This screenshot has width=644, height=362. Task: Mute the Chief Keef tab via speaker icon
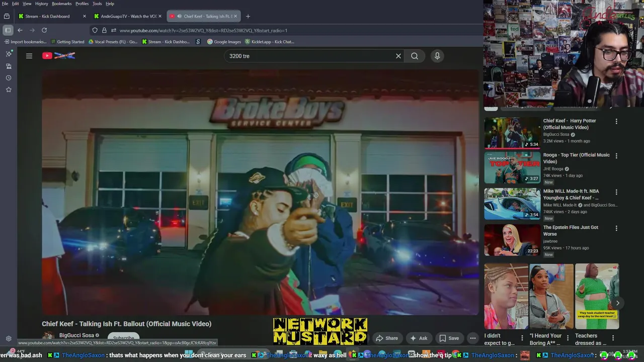click(179, 16)
